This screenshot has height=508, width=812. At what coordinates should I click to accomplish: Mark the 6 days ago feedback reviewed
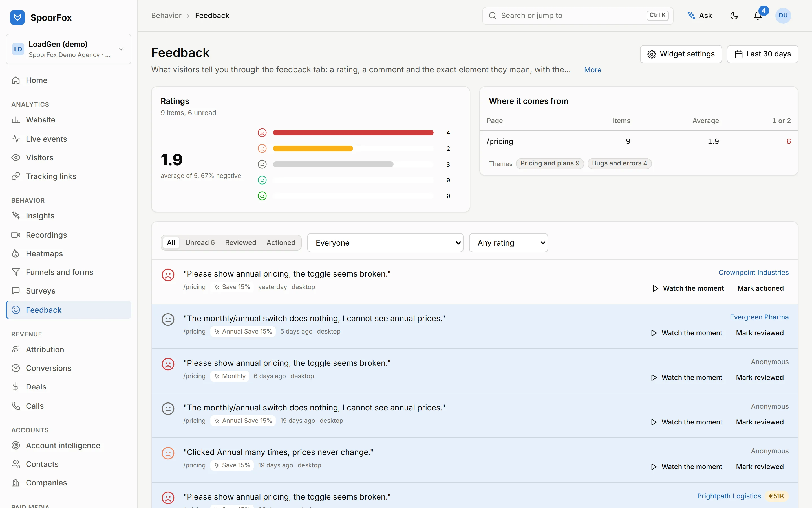tap(760, 378)
